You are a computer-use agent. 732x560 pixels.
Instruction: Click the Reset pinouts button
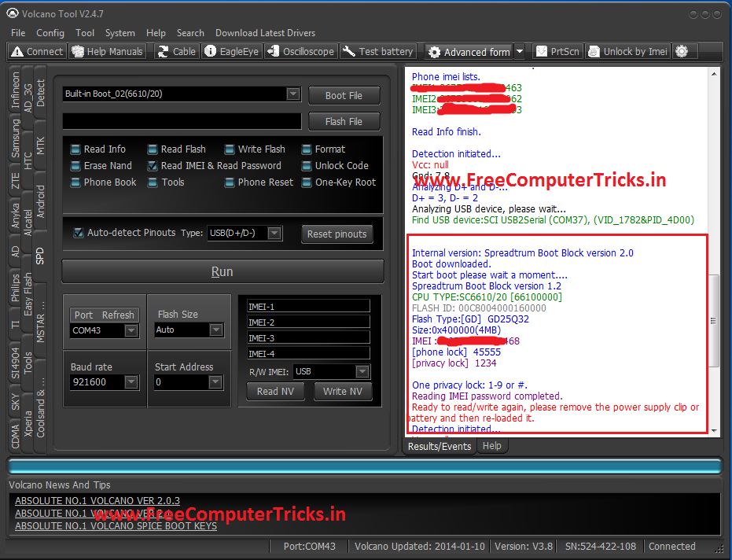pyautogui.click(x=337, y=234)
